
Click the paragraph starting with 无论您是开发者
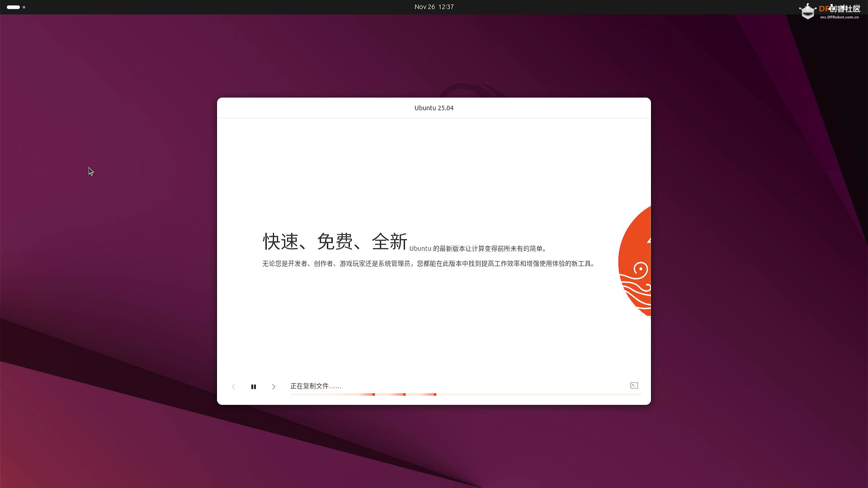coord(428,263)
